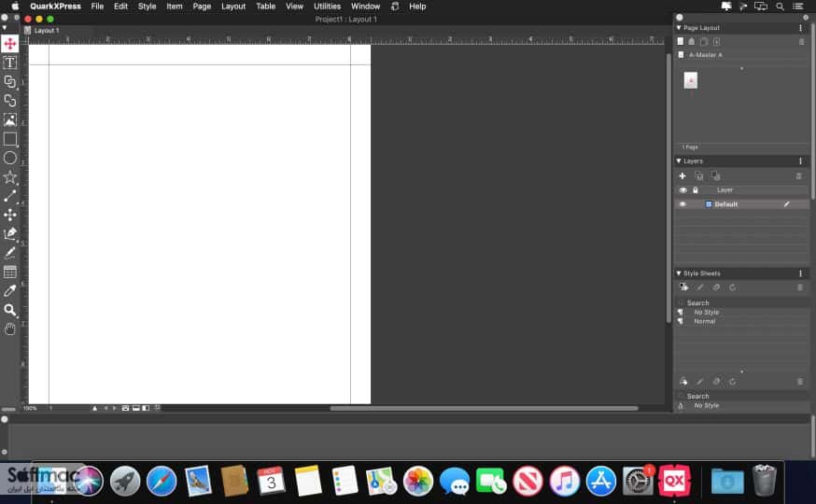Select the Starburst tool
The width and height of the screenshot is (816, 504).
(10, 177)
